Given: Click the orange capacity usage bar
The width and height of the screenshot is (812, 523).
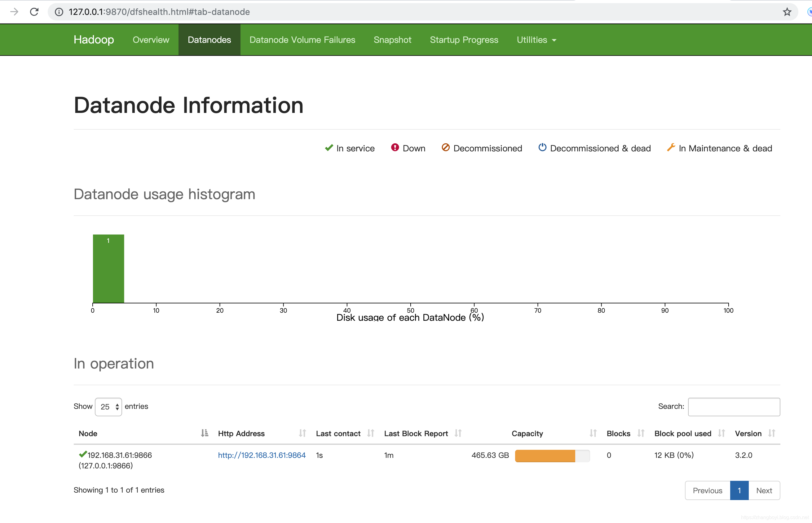Looking at the screenshot, I should coord(545,456).
